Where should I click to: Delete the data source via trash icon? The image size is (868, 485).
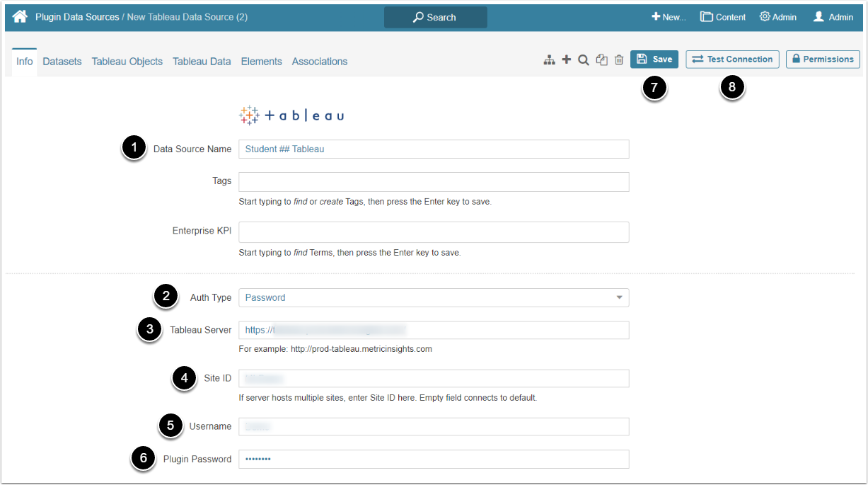pyautogui.click(x=619, y=60)
